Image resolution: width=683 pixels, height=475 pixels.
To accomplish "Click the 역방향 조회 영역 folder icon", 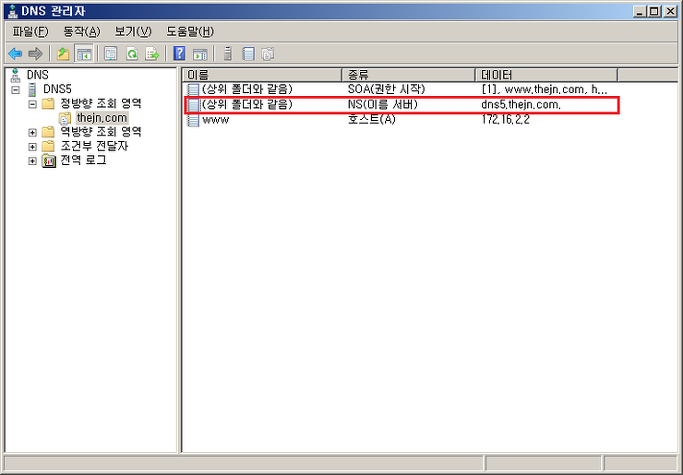I will (48, 132).
